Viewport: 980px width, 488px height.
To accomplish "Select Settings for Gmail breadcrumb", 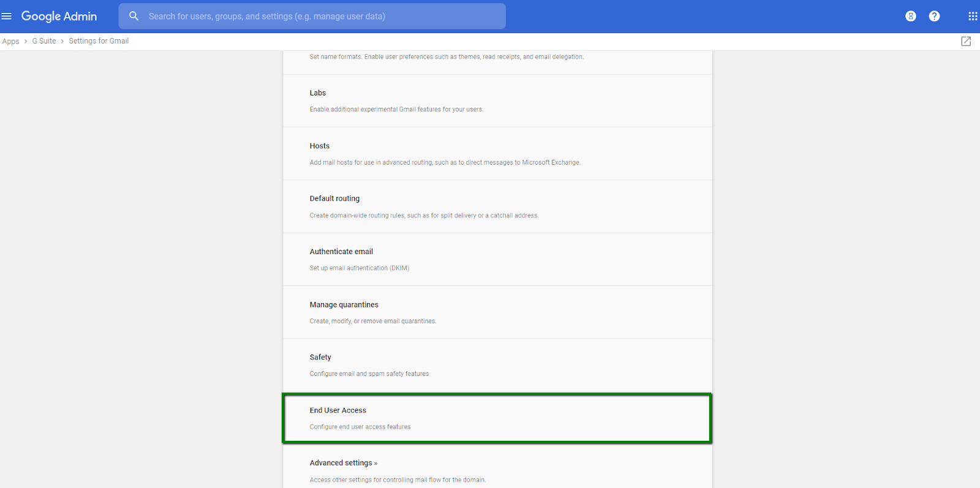I will point(99,41).
